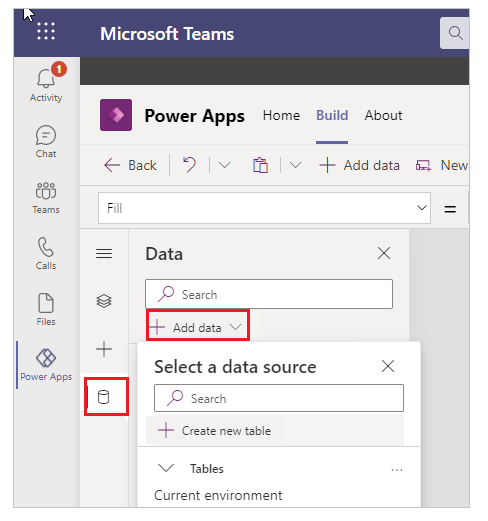The width and height of the screenshot is (488, 521).
Task: Expand the paste dropdown arrow
Action: (295, 165)
